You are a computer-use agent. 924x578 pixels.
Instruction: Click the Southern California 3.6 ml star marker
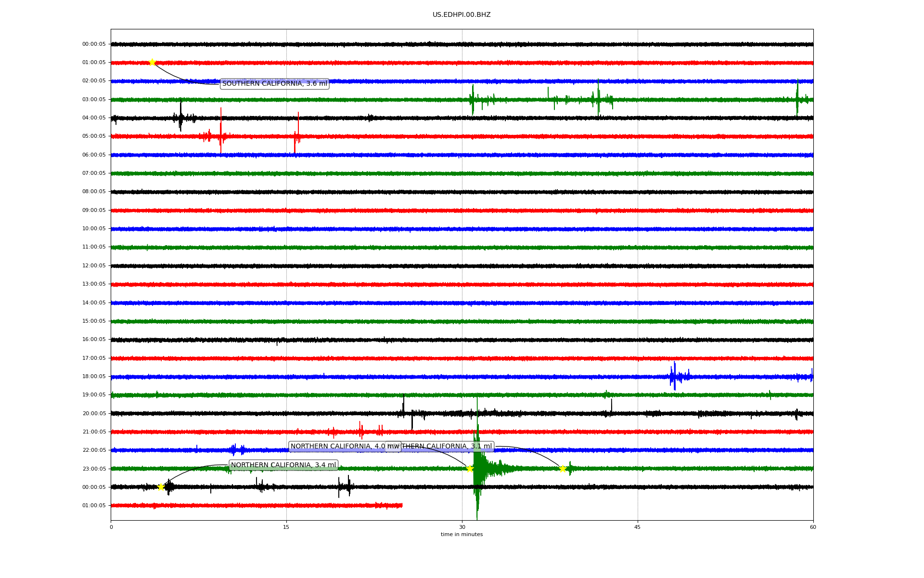152,62
